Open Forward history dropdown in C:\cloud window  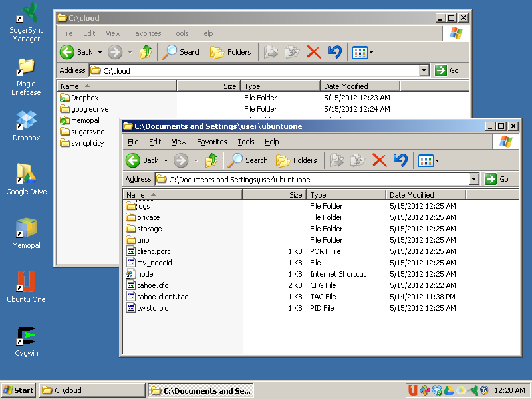(130, 53)
